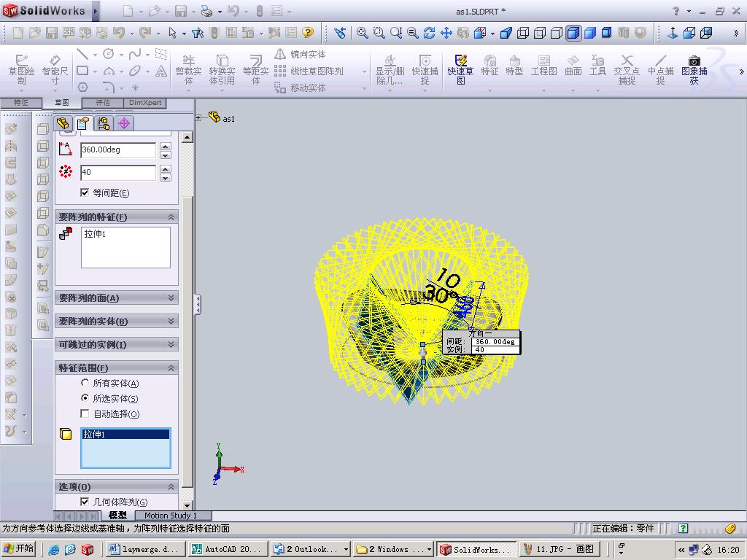Open the Windows 开始 Start button
Image resolution: width=747 pixels, height=560 pixels.
pos(19,548)
